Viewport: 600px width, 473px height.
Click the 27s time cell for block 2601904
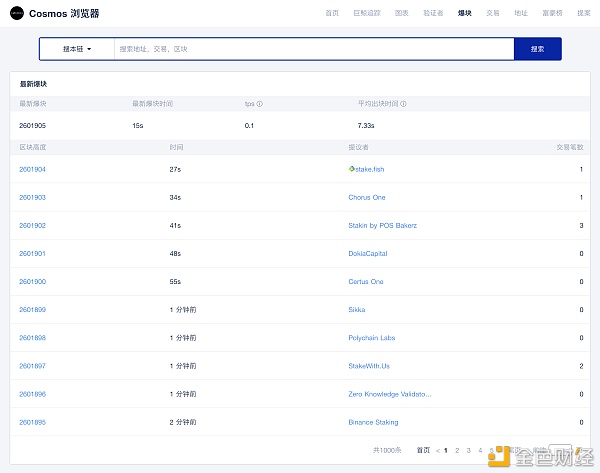(x=175, y=169)
